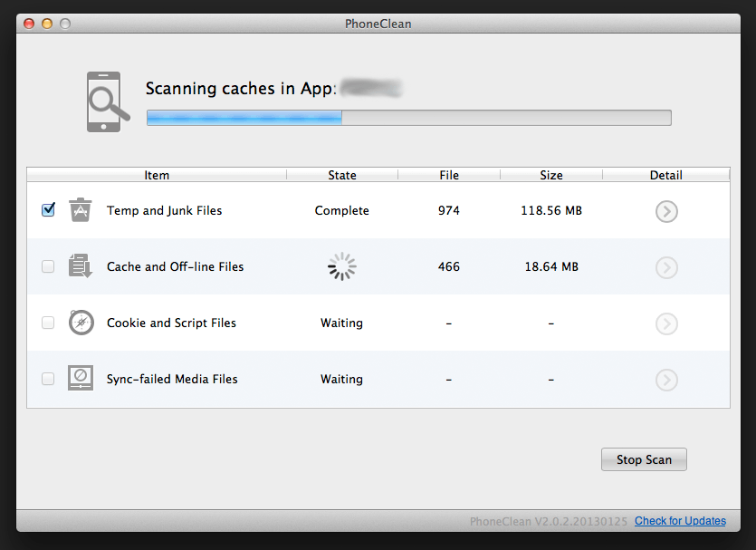Click Waiting state in Cookie and Script row
Screen dimensions: 756x550
[x=342, y=323]
